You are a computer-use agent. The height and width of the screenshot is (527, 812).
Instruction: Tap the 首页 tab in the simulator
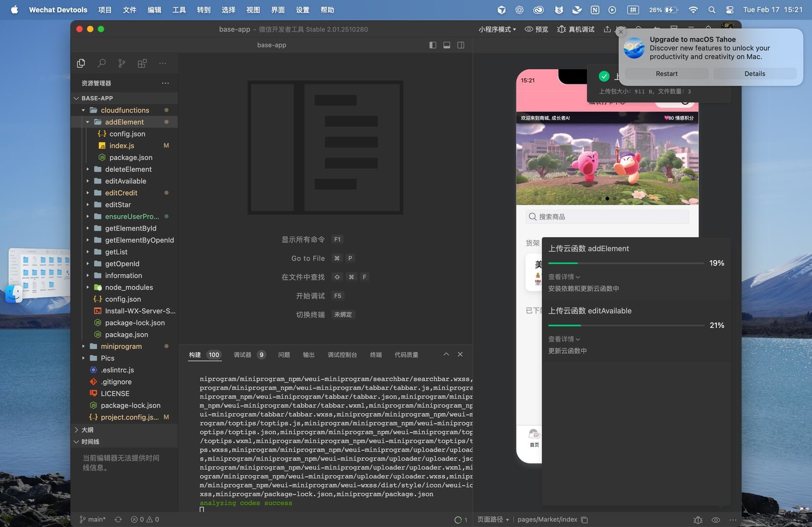coord(534,438)
